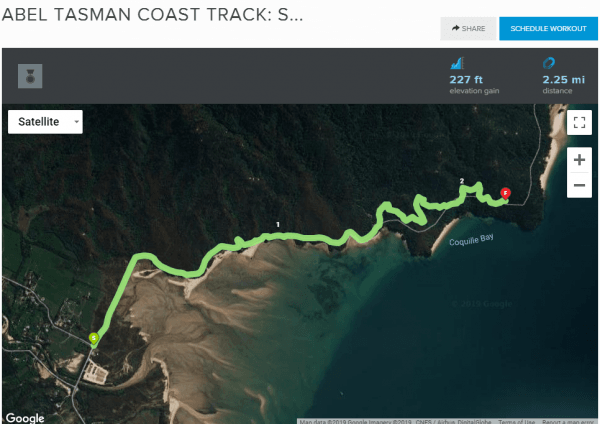Click the medal badge icon
The height and width of the screenshot is (424, 600).
pos(30,76)
